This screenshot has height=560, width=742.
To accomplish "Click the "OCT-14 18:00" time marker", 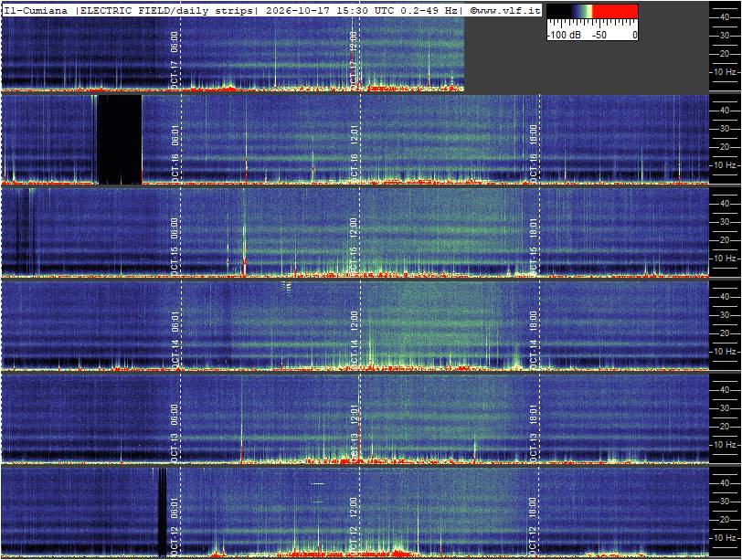I will (x=534, y=340).
